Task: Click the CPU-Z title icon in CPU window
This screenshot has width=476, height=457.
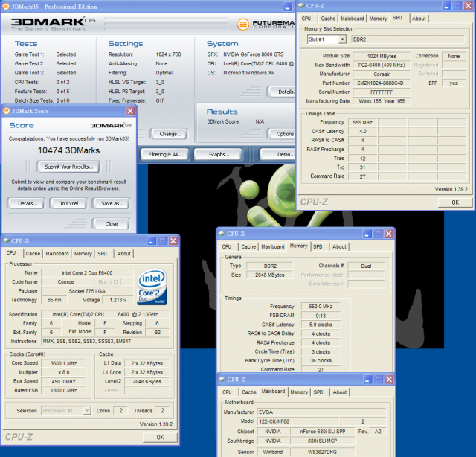Action: click(6, 240)
